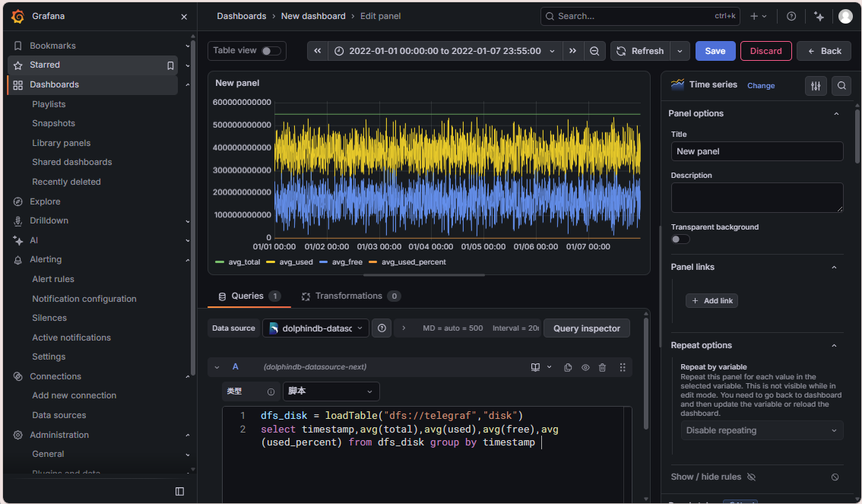
Task: Click the query code editor
Action: [426, 455]
